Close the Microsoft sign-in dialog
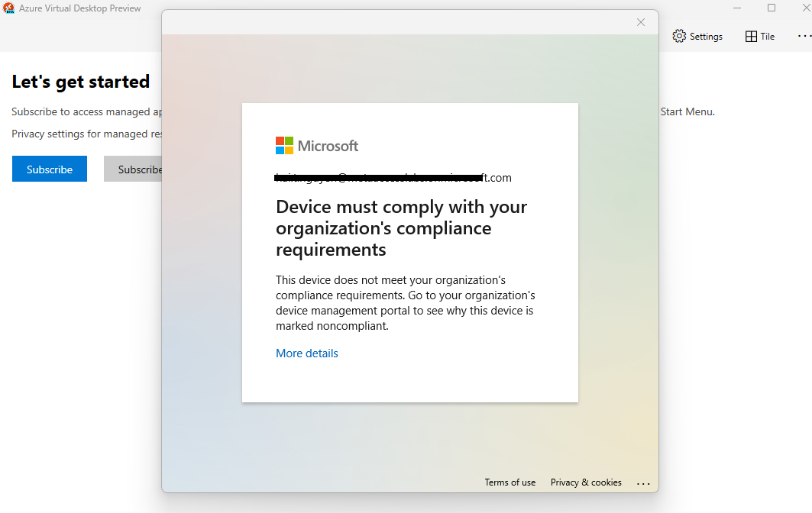812x513 pixels. coord(641,22)
